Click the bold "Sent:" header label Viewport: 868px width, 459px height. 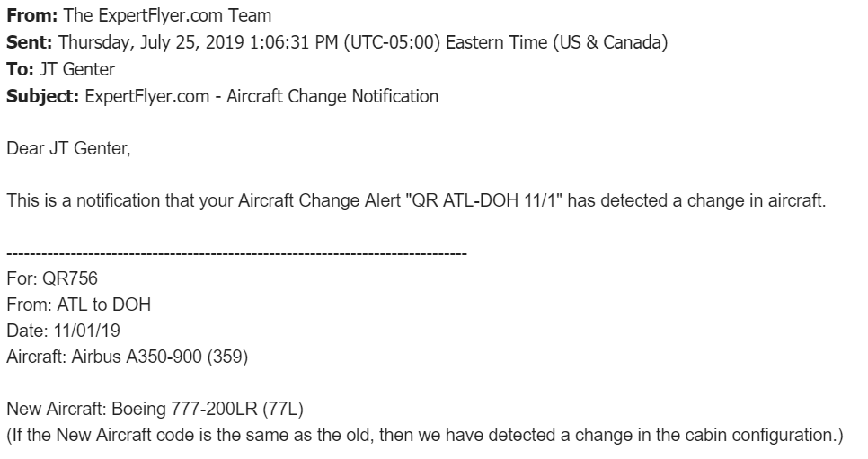[x=28, y=41]
